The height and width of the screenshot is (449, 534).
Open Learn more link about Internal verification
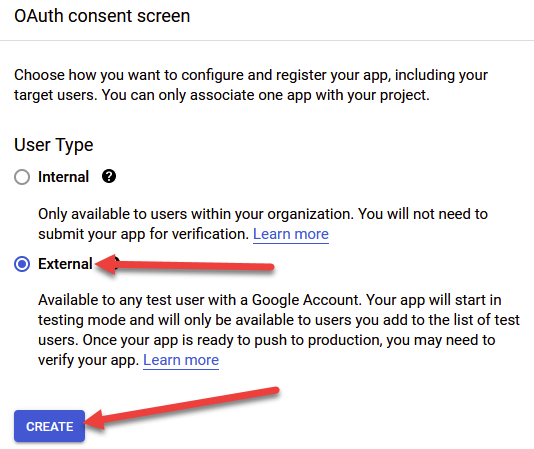tap(291, 234)
